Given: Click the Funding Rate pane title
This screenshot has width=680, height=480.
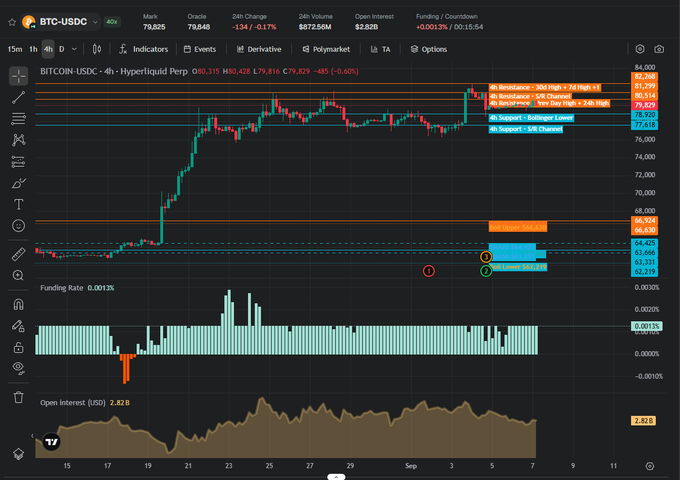Looking at the screenshot, I should [x=62, y=288].
